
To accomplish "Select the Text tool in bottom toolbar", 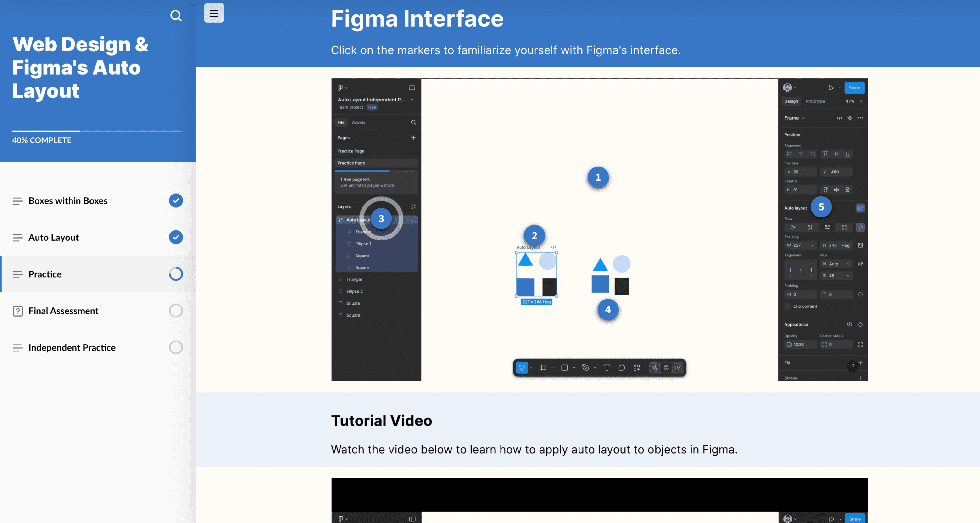I will click(x=607, y=368).
